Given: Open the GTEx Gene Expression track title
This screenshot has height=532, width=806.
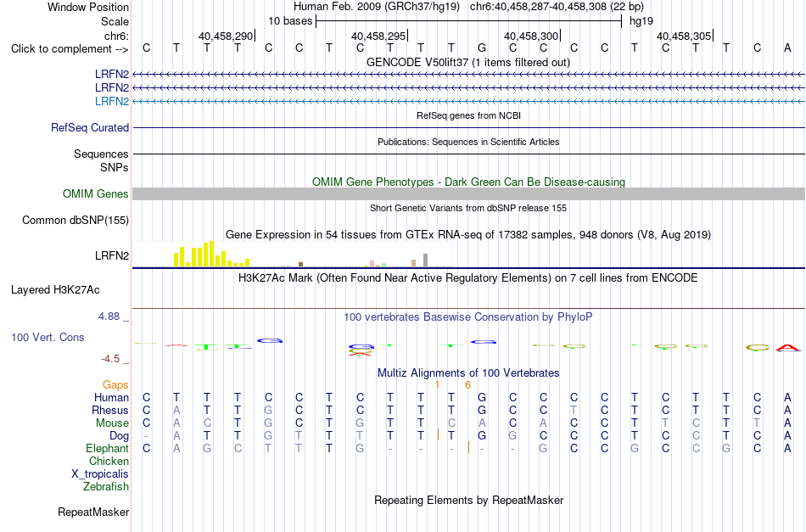Looking at the screenshot, I should click(468, 234).
